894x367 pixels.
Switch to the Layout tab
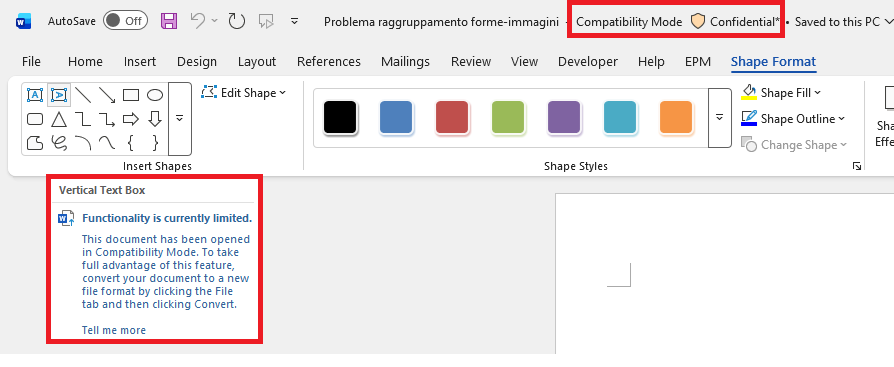coord(257,62)
